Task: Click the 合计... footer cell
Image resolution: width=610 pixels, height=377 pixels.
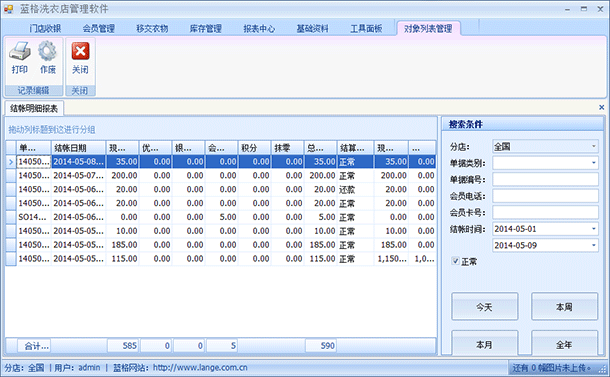Action: click(34, 345)
